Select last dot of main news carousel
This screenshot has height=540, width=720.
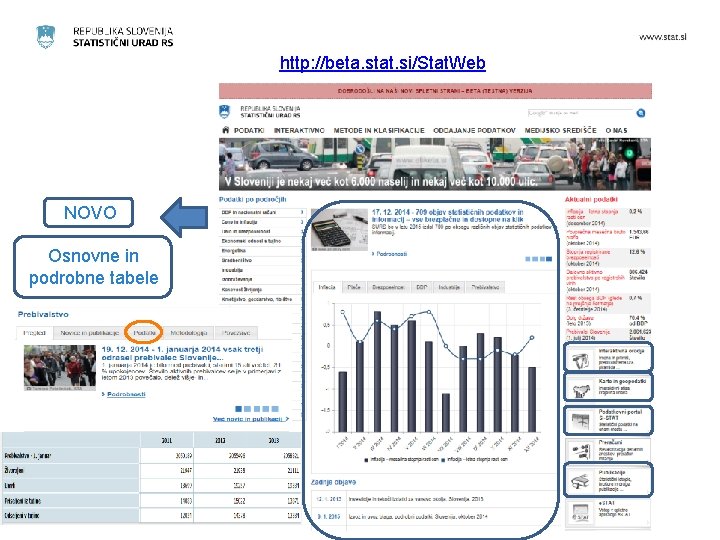pos(549,259)
